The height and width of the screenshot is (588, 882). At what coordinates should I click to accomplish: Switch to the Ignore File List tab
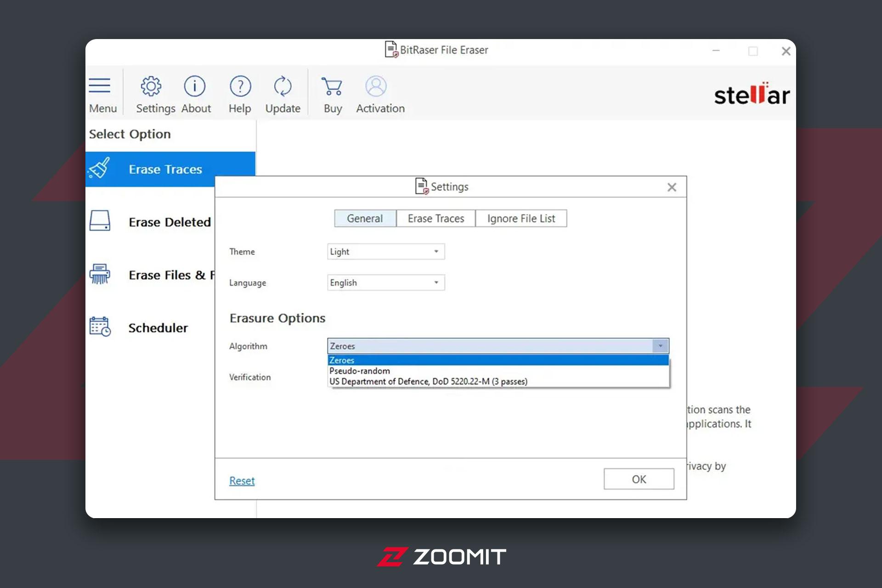[521, 219]
